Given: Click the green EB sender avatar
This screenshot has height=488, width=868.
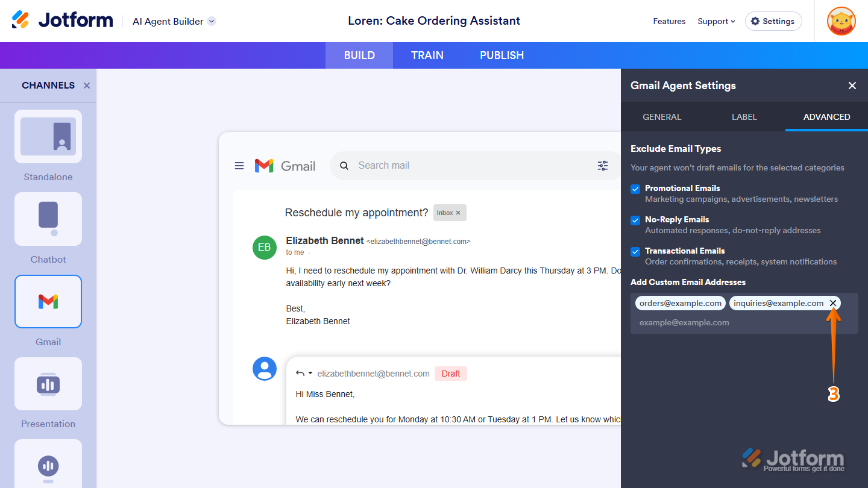Looking at the screenshot, I should [265, 248].
